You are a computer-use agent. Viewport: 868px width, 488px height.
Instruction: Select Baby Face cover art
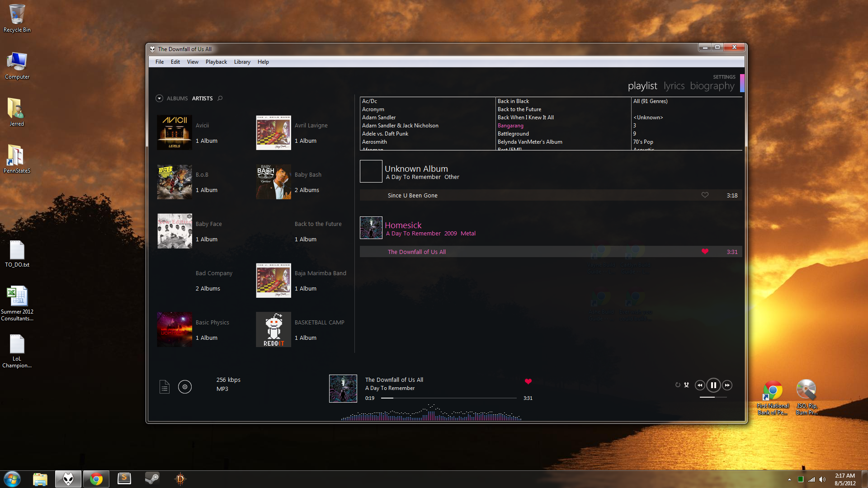[x=175, y=231]
